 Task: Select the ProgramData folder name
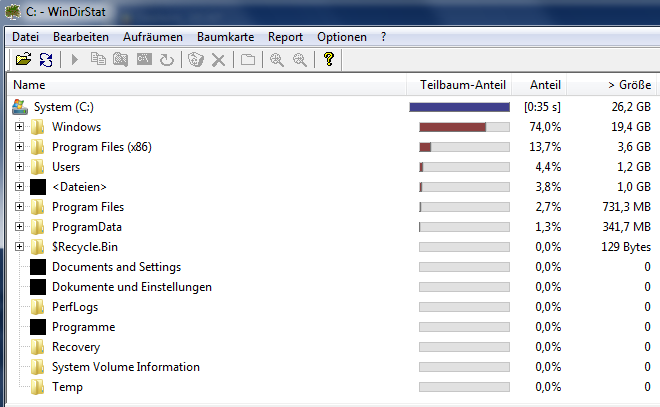point(87,227)
